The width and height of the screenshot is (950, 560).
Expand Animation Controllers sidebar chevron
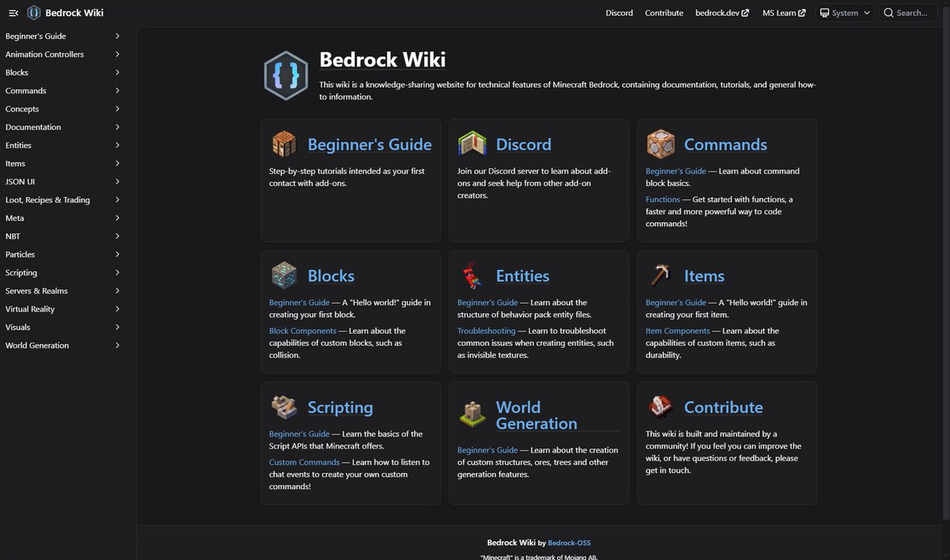[x=117, y=54]
